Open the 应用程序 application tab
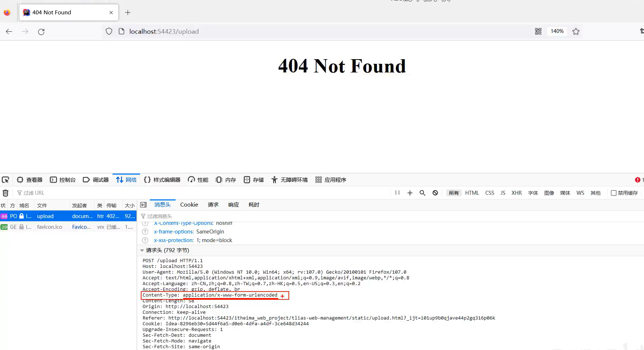644x350 pixels. (331, 180)
